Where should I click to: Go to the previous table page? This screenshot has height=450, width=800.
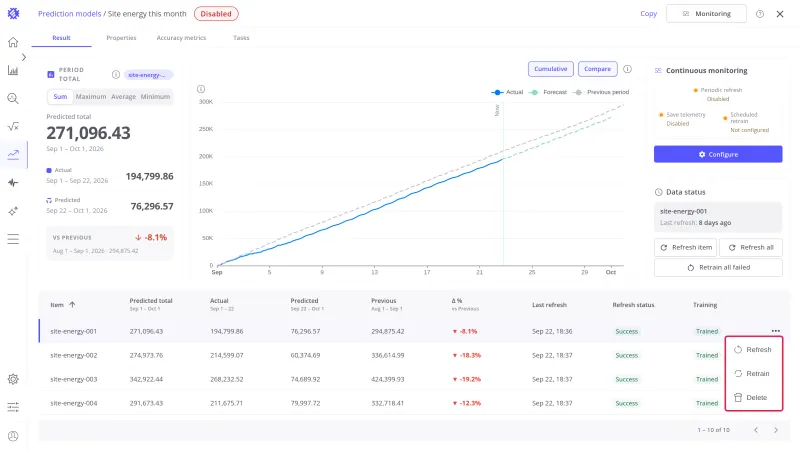756,430
